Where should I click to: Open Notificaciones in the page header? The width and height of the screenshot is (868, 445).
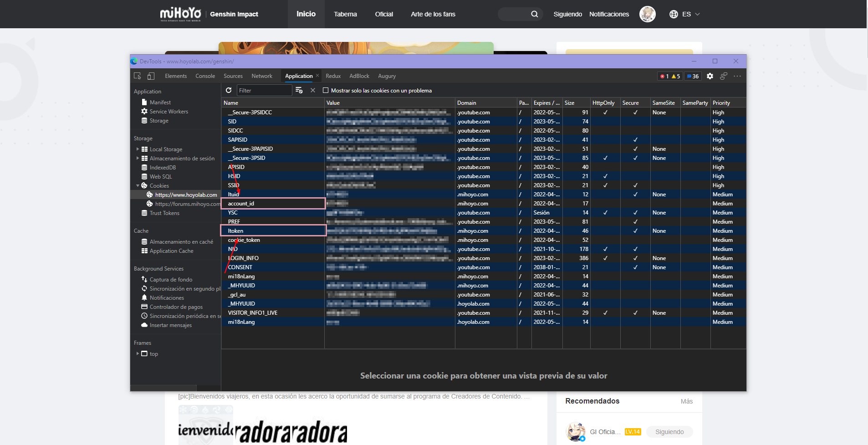point(609,14)
